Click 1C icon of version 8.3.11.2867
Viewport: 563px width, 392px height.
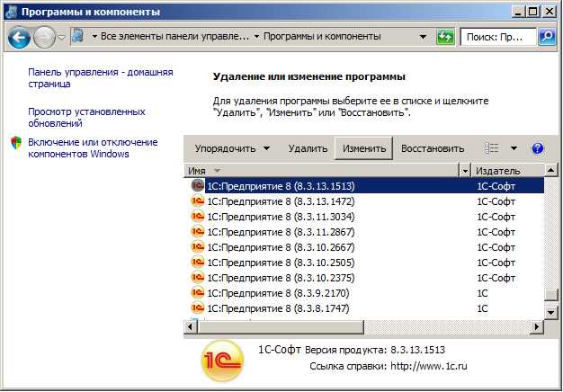coord(198,231)
